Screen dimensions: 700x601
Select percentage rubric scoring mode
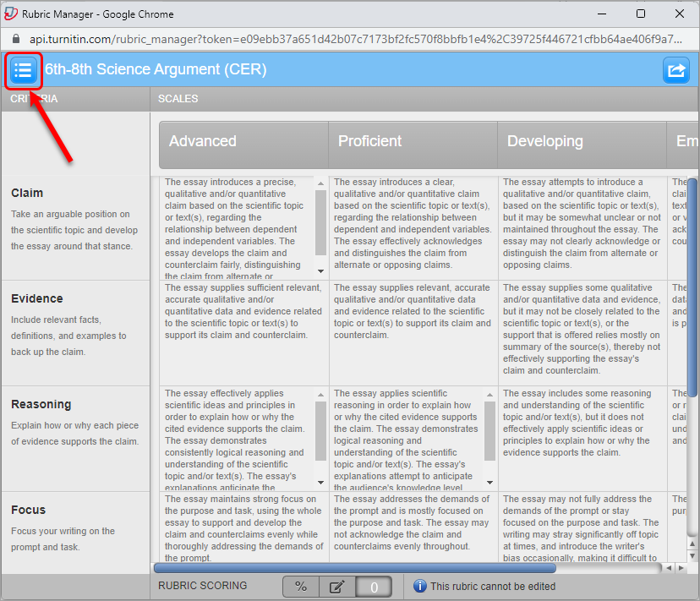point(301,586)
